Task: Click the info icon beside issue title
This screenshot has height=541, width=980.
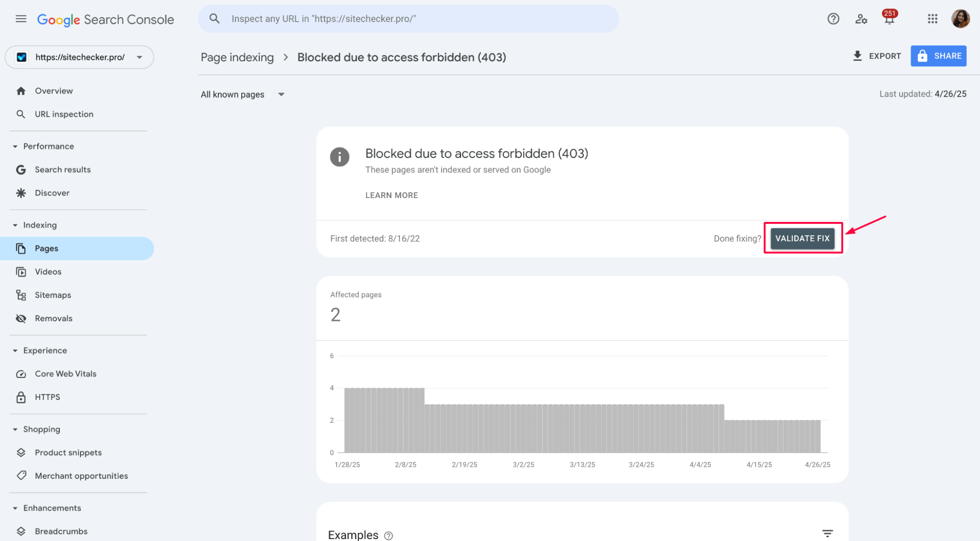Action: pos(340,157)
